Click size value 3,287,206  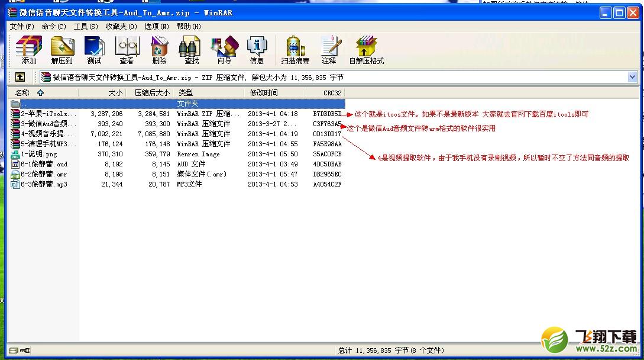(x=106, y=114)
